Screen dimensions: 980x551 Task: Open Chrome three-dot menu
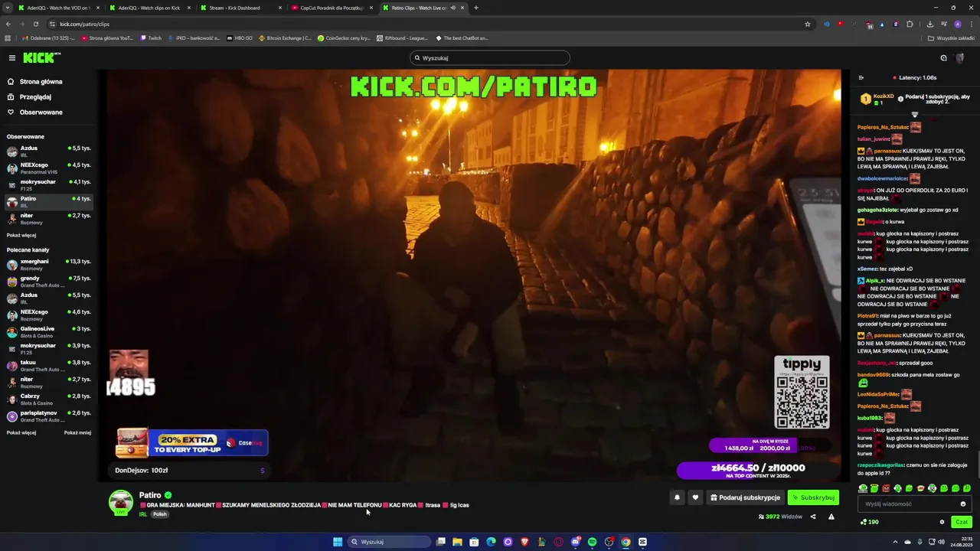click(971, 24)
